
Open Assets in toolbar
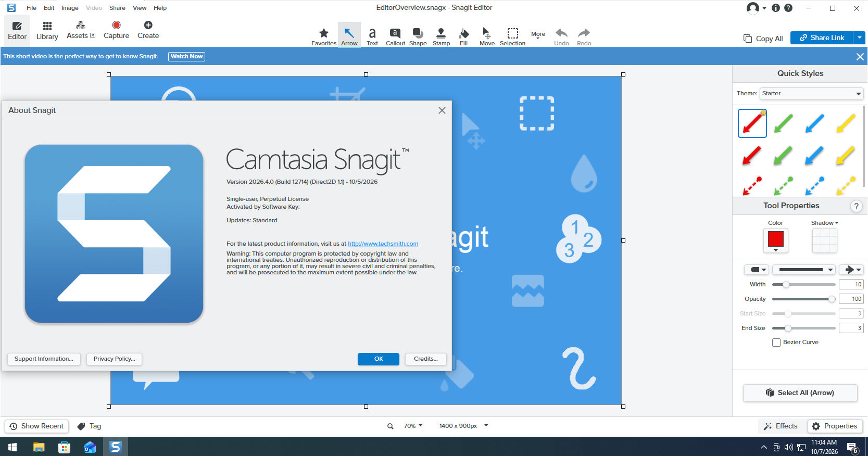point(81,30)
